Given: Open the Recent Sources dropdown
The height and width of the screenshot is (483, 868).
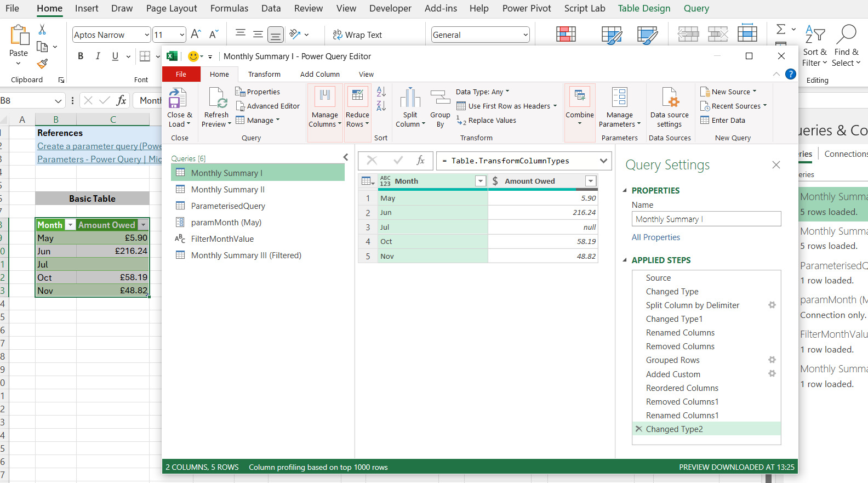Looking at the screenshot, I should (x=733, y=106).
